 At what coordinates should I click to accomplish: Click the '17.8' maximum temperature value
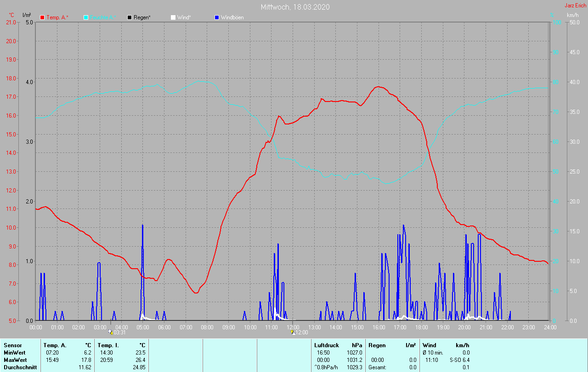pos(86,360)
